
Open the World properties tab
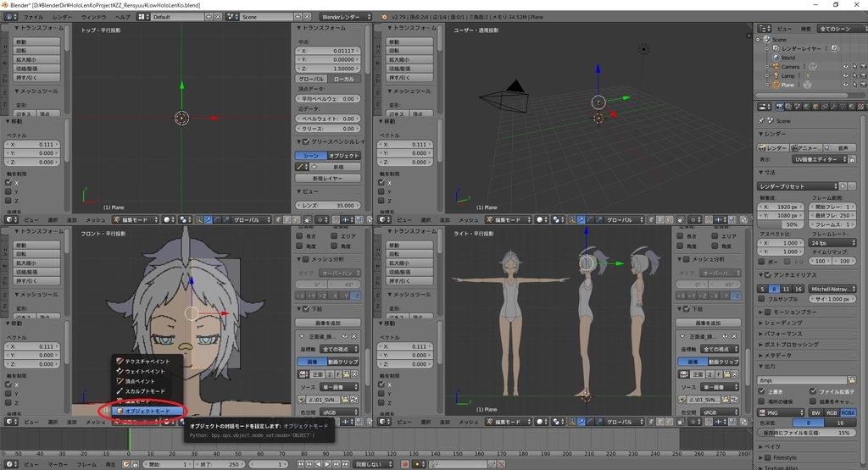[807, 106]
